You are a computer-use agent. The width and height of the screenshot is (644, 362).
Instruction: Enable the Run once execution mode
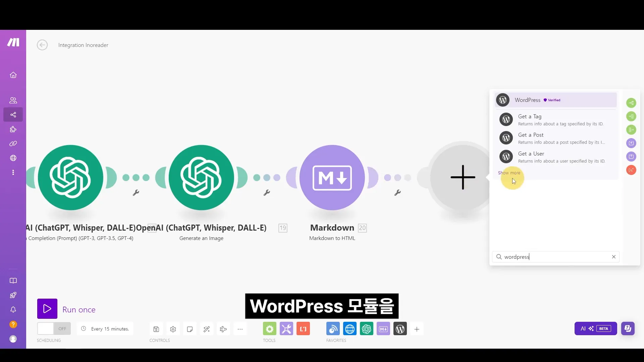point(47,309)
